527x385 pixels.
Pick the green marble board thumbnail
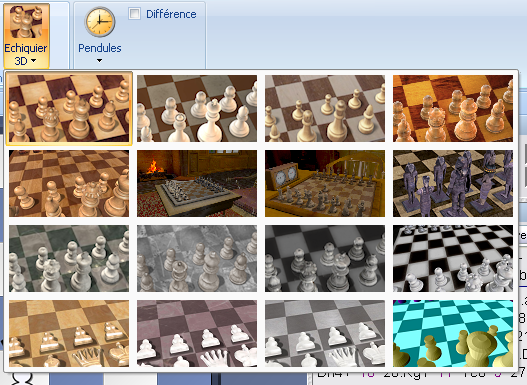pyautogui.click(x=69, y=258)
